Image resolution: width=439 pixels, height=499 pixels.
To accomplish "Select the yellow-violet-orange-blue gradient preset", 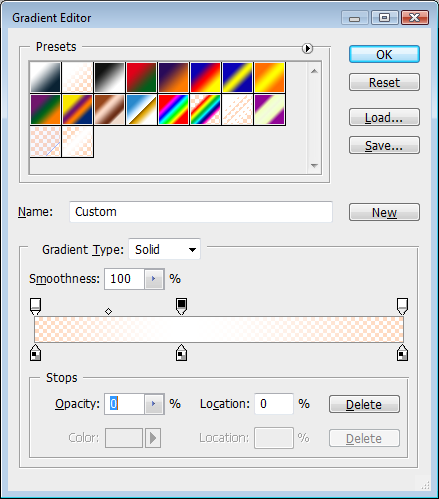I will [x=78, y=110].
